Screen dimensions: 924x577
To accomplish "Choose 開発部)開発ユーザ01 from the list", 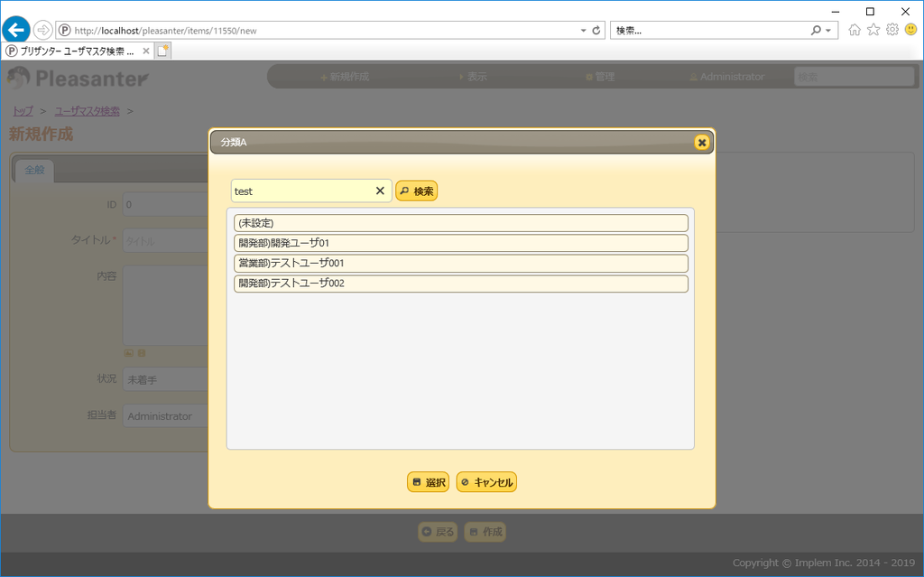I will coord(461,243).
